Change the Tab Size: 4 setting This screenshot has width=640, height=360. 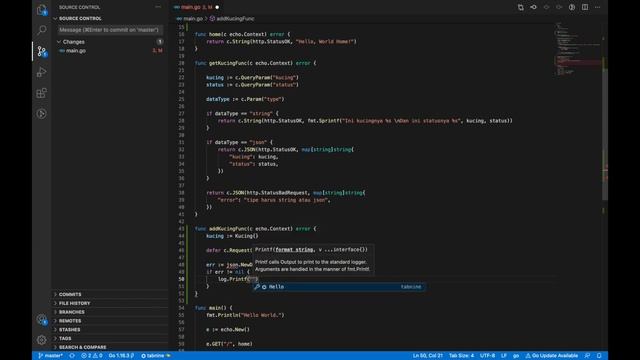(x=461, y=356)
